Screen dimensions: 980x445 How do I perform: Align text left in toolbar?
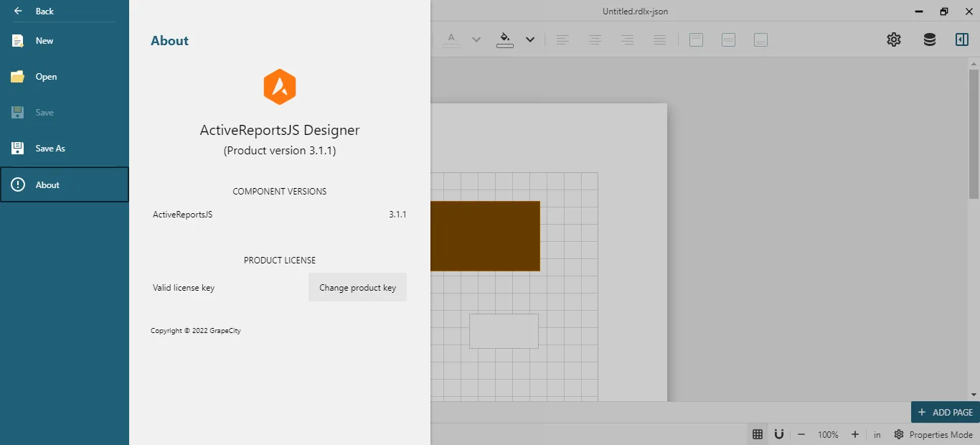(x=562, y=39)
